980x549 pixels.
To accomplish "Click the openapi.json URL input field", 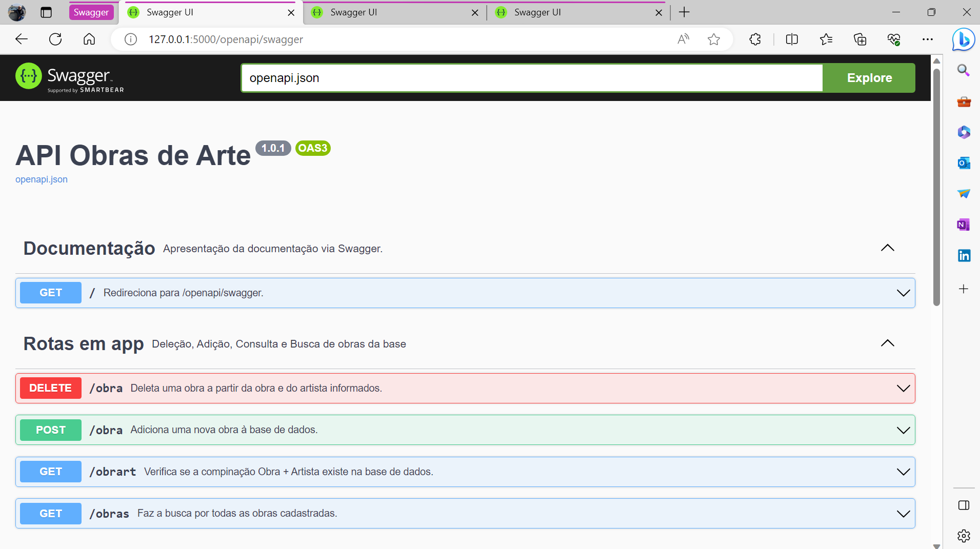I will pyautogui.click(x=532, y=78).
